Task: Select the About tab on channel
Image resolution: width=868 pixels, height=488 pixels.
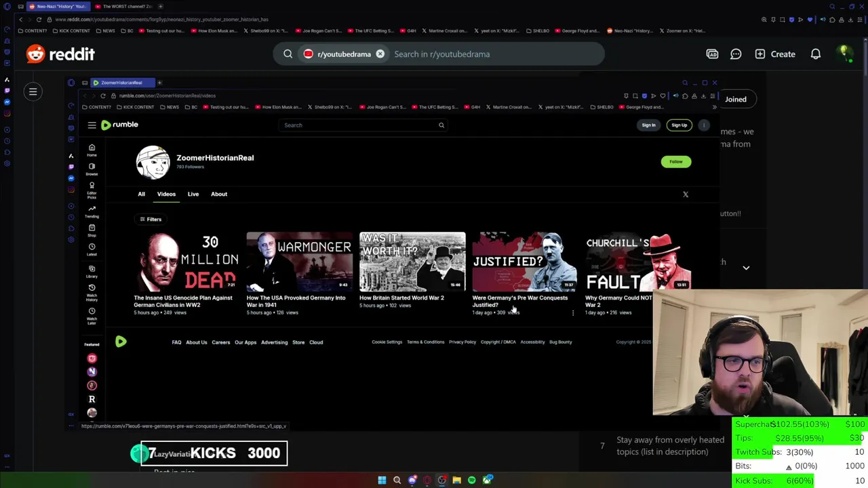Action: coord(219,194)
